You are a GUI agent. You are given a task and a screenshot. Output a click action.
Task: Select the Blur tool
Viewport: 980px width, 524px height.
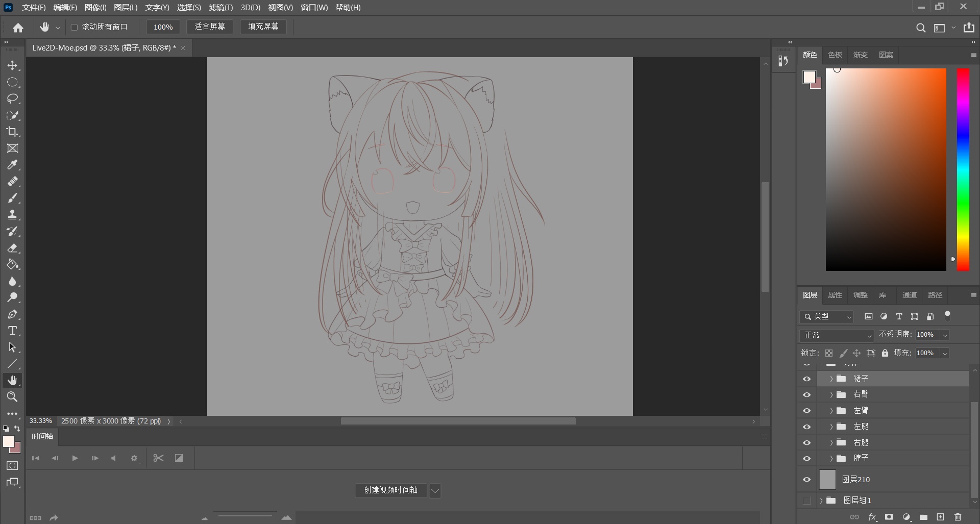(12, 281)
